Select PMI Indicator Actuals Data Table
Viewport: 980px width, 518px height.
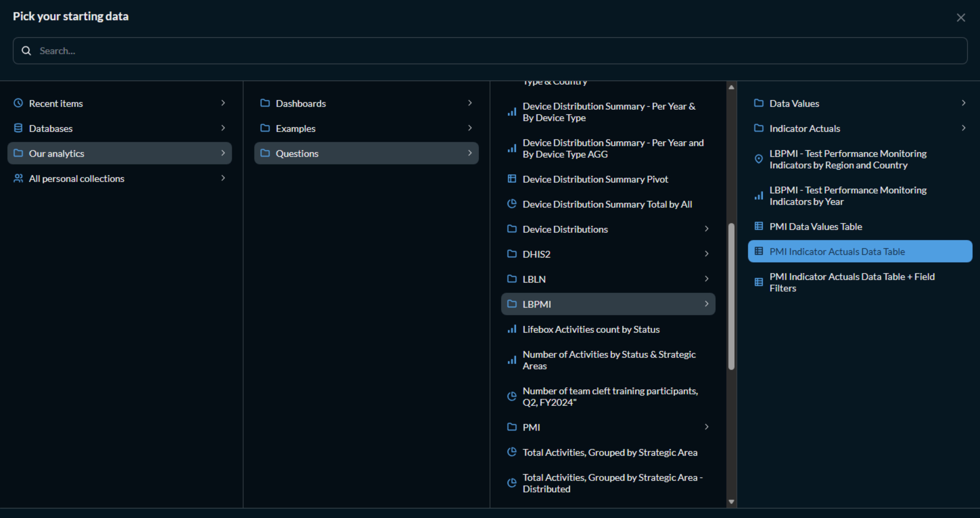point(860,251)
